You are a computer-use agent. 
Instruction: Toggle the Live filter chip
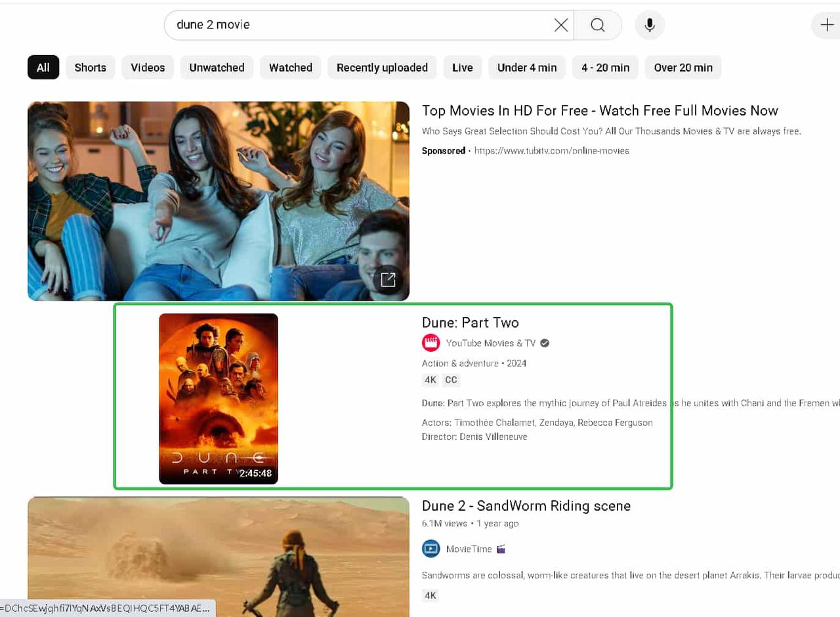[x=462, y=68]
